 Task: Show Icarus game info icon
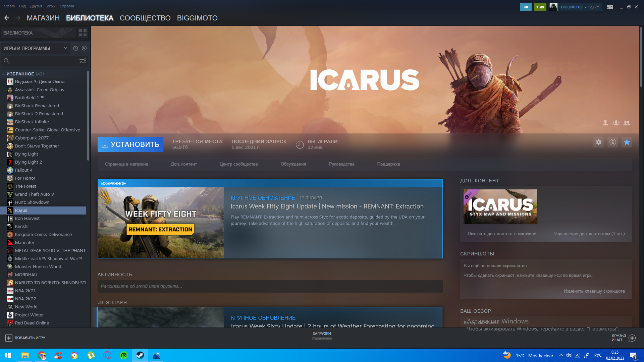[x=613, y=142]
